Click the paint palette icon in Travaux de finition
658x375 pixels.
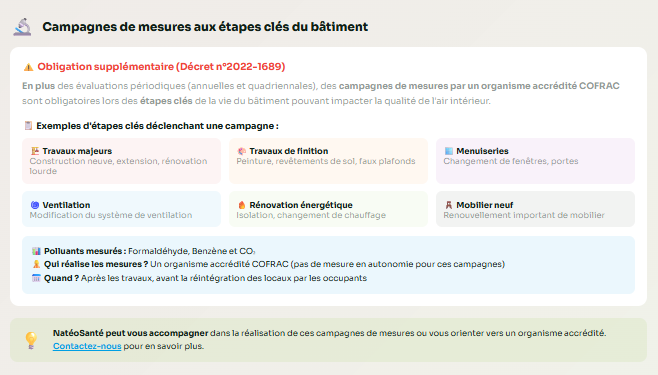[242, 151]
